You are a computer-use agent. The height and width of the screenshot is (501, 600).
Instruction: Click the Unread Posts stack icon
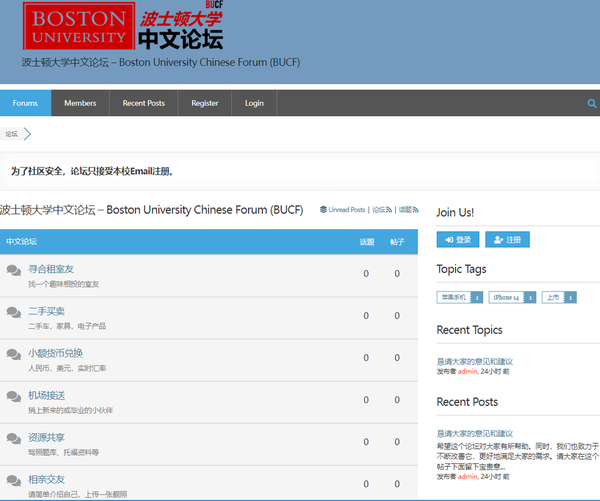pos(323,210)
